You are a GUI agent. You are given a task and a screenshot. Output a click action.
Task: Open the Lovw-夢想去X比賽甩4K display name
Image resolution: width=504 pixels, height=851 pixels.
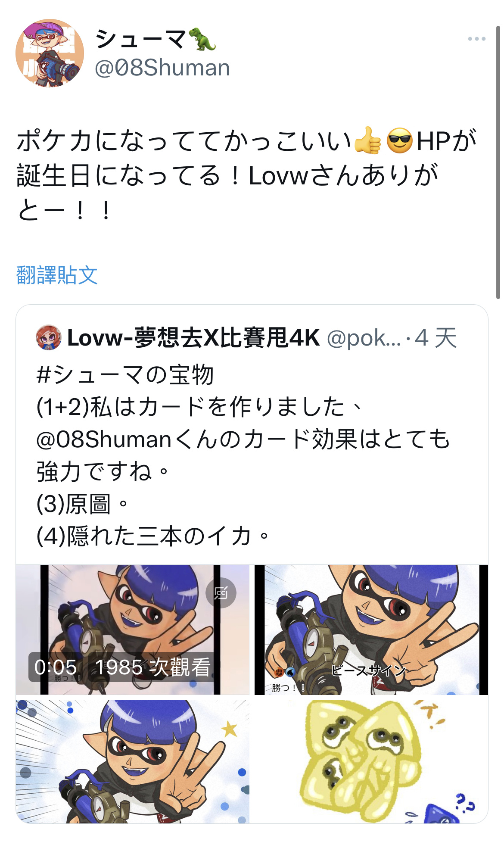click(x=194, y=337)
